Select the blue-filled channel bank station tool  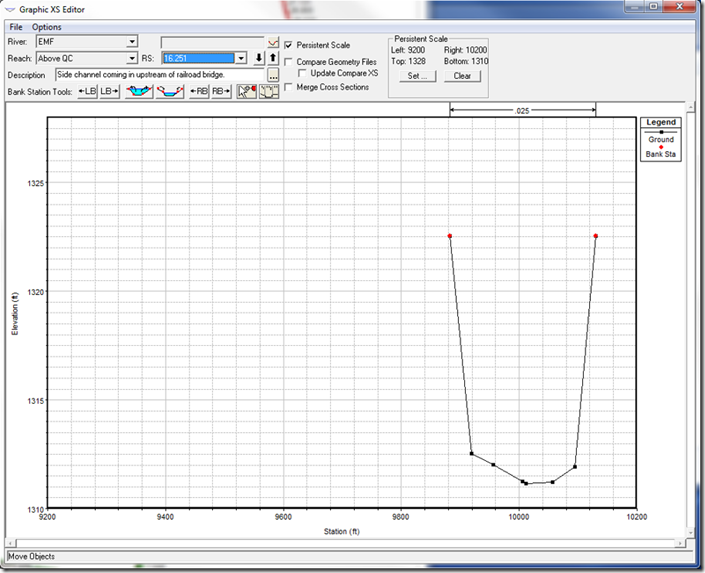pyautogui.click(x=139, y=91)
